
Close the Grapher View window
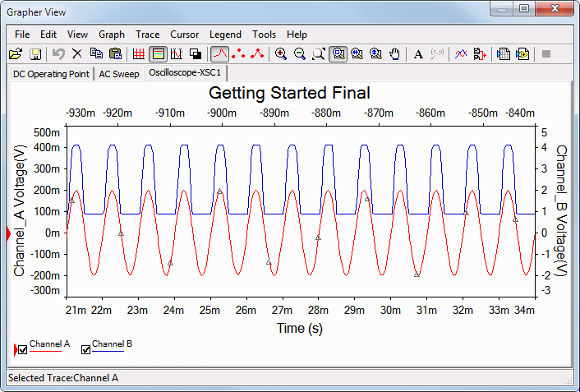[x=555, y=9]
